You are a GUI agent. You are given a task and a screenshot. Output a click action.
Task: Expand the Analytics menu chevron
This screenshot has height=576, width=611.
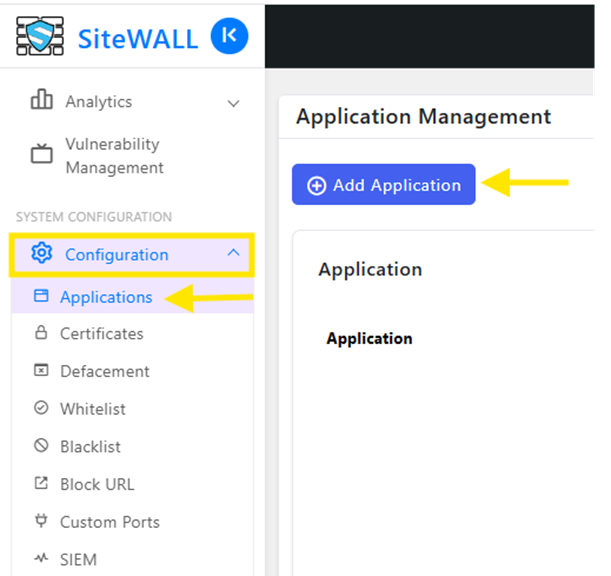click(x=233, y=103)
